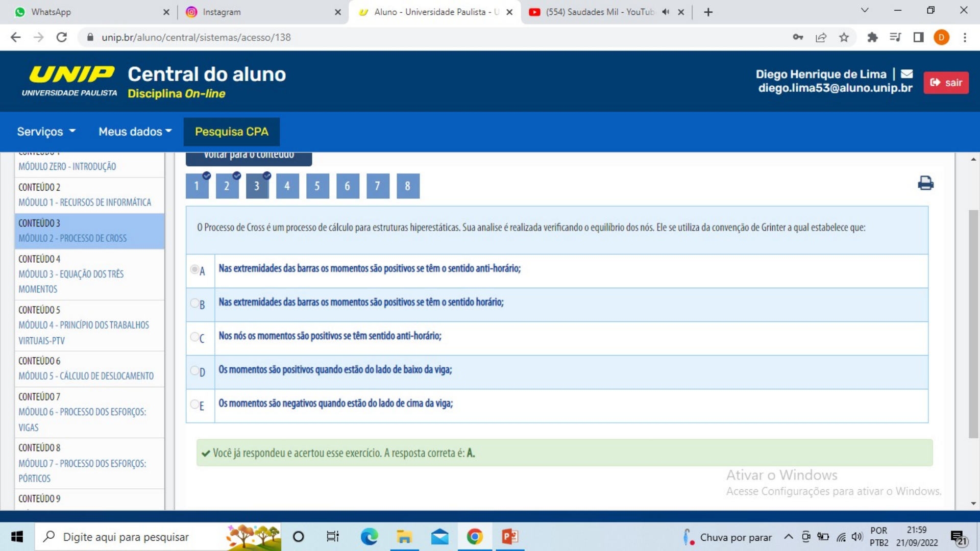Open the browser side panel icon
The height and width of the screenshot is (551, 980).
tap(918, 37)
